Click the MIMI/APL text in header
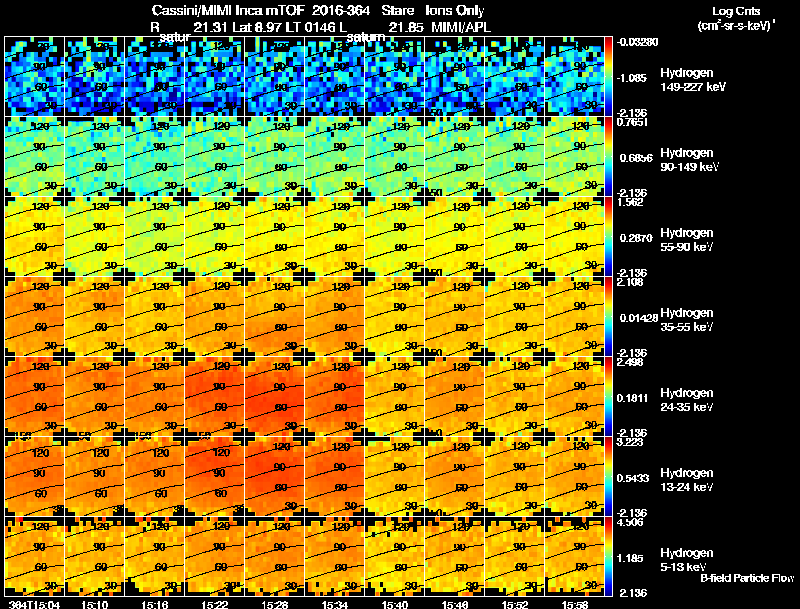 461,27
